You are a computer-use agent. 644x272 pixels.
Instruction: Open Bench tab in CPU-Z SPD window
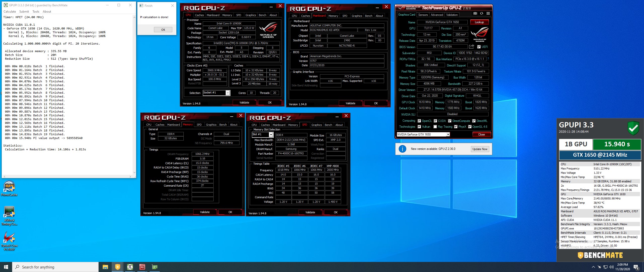tap(328, 125)
